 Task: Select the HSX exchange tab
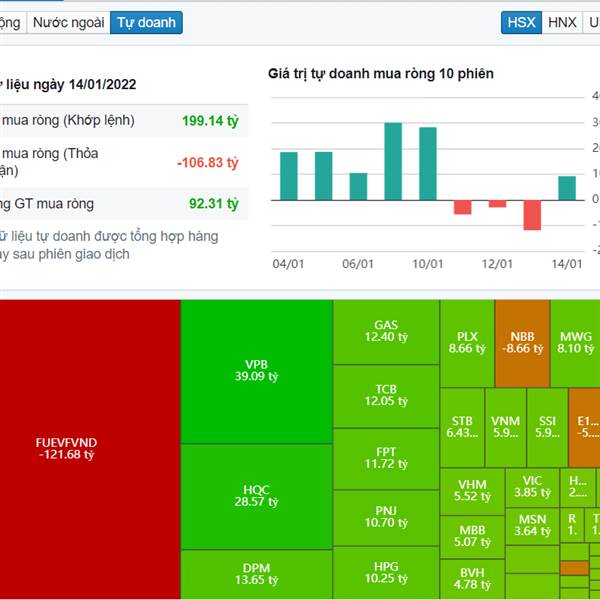(521, 23)
